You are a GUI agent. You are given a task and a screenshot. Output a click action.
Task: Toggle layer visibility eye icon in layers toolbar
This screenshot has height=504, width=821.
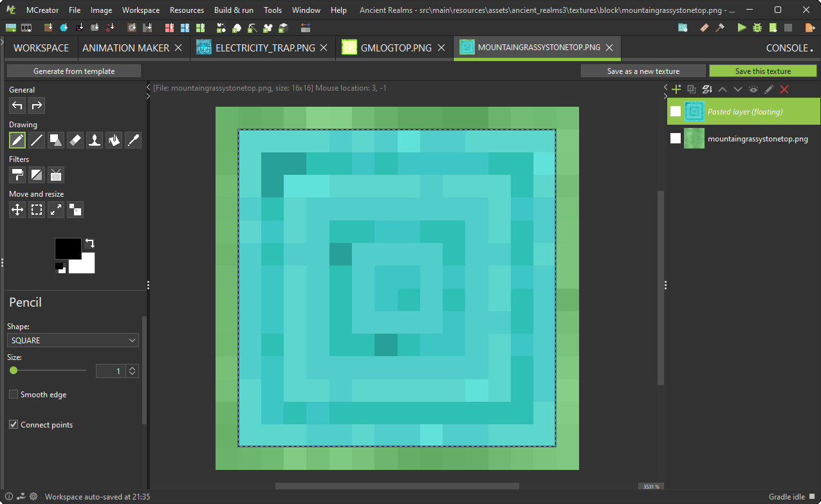point(753,89)
